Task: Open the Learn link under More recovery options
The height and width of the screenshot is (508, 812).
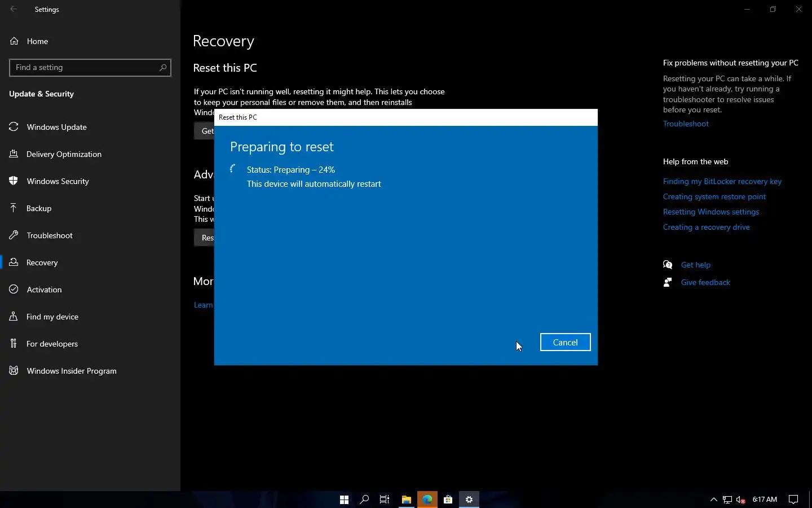Action: click(204, 305)
